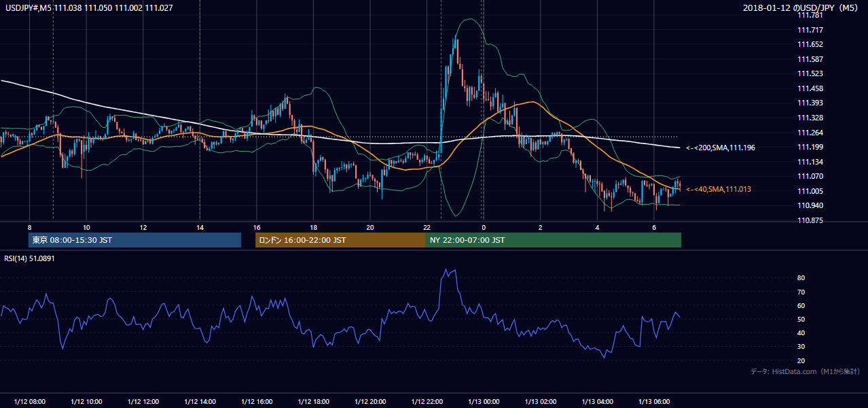Screen dimensions: 868x408
Task: Click price axis value 111.587
Action: [x=810, y=59]
